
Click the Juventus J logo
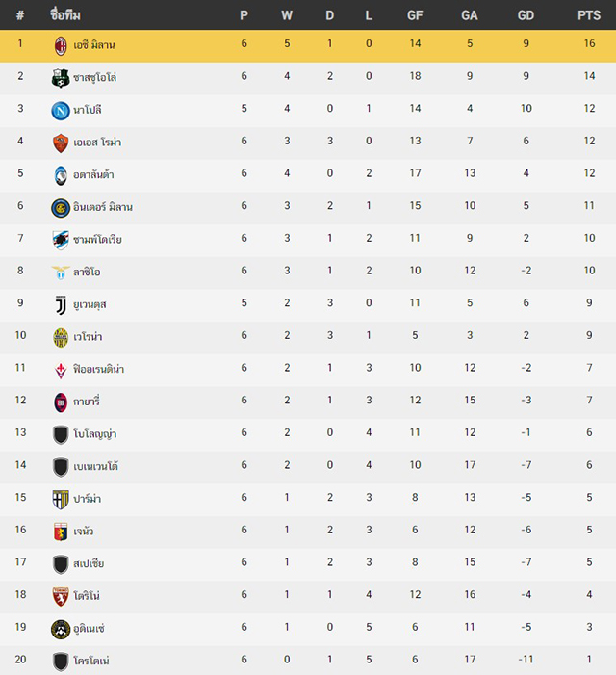coord(61,305)
